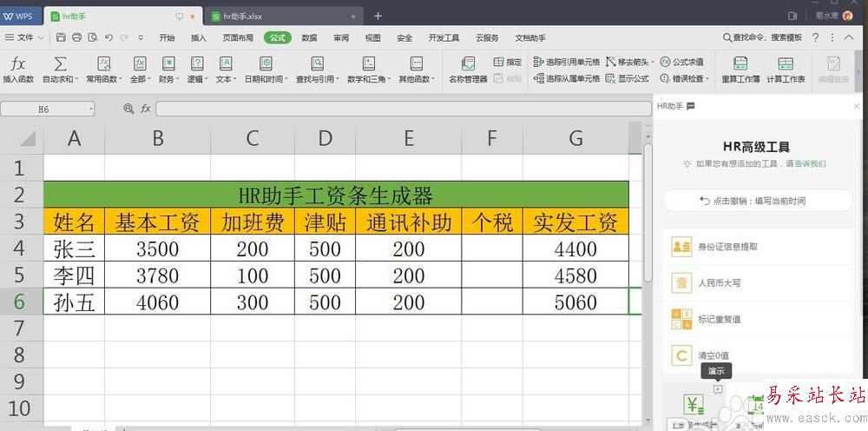
Task: Switch to the 开发工具 (Developer) tab
Action: click(x=444, y=37)
